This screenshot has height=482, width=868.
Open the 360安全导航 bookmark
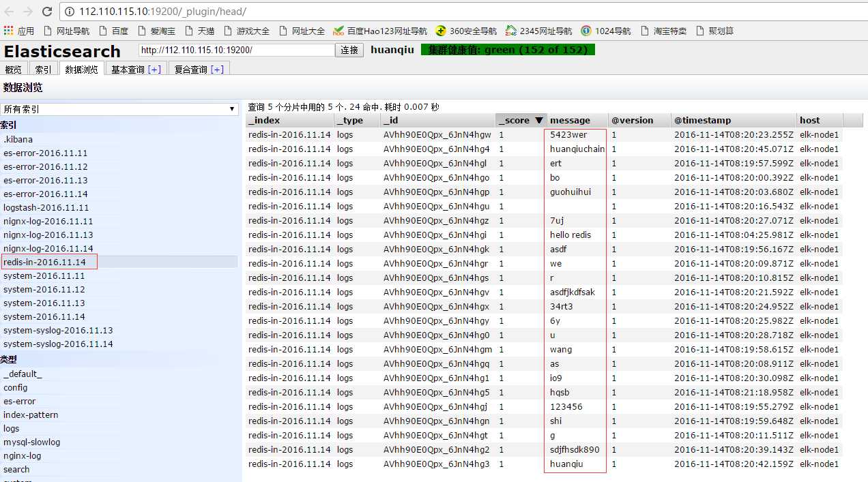[467, 31]
